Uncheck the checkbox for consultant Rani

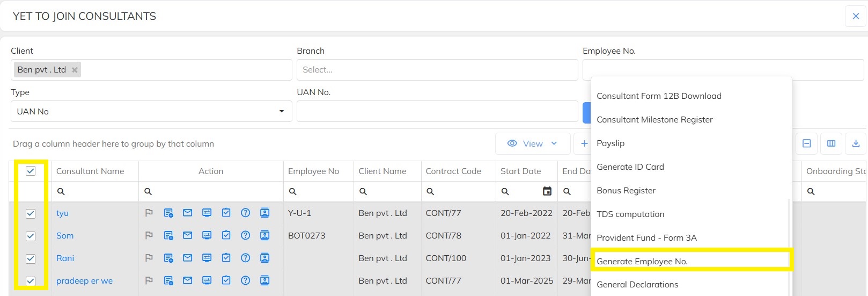pyautogui.click(x=31, y=258)
